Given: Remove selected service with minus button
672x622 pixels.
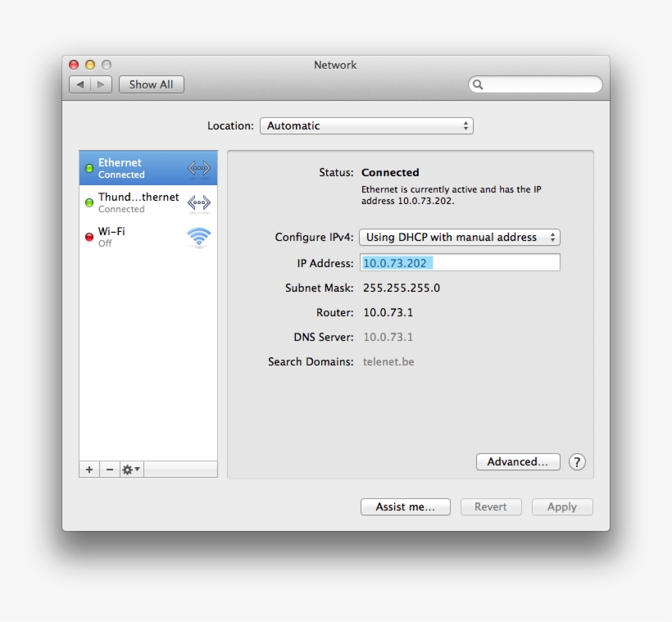Looking at the screenshot, I should [x=109, y=470].
